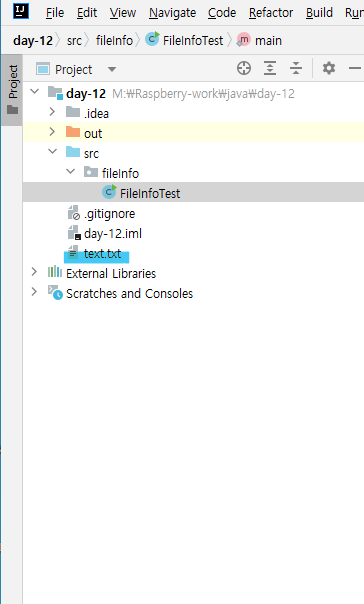
Task: Click main in the breadcrumb bar
Action: (x=268, y=40)
